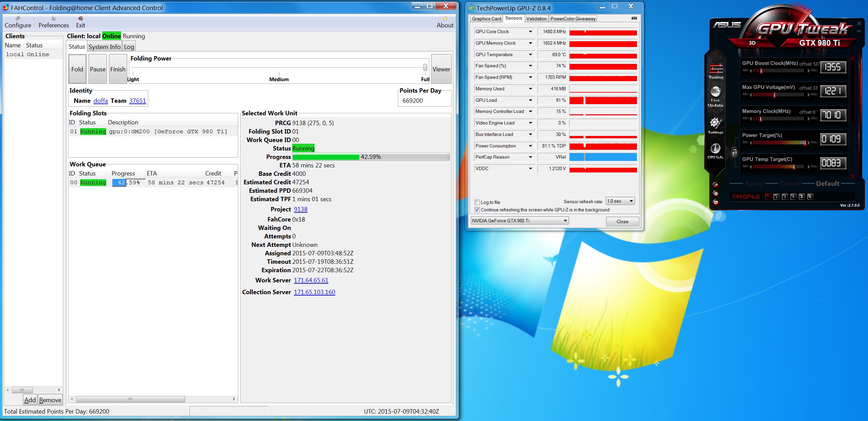Open GPU-Z Validation tab

point(536,19)
